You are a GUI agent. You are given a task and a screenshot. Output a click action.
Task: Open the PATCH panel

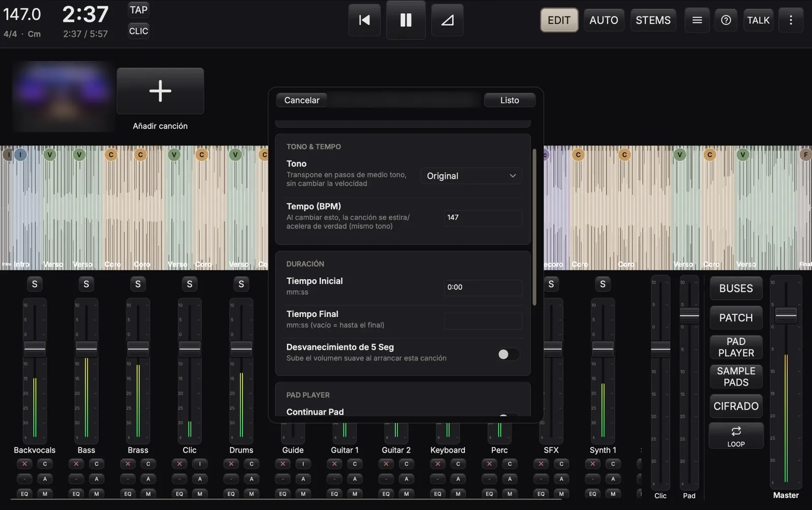(x=736, y=318)
